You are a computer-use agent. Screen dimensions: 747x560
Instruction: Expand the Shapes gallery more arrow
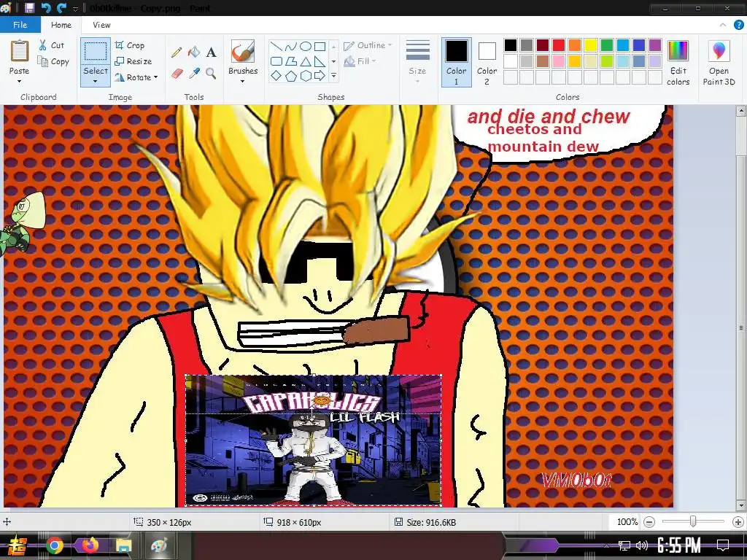[333, 75]
